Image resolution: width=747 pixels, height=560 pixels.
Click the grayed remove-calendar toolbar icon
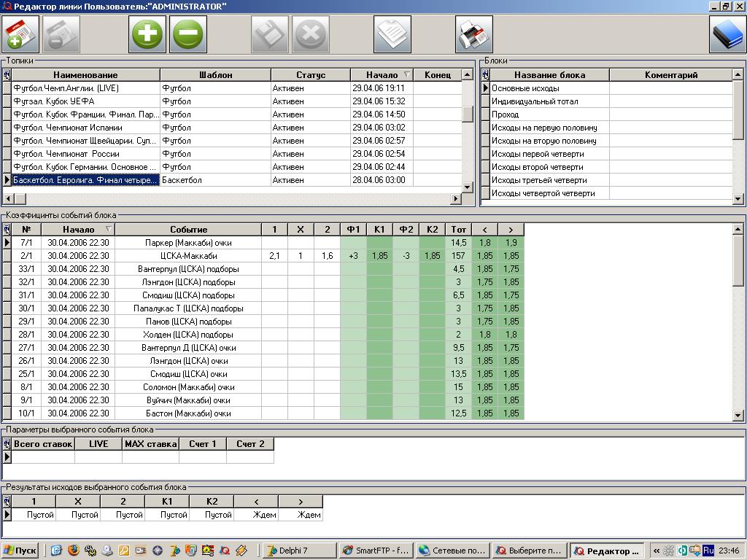pos(61,34)
